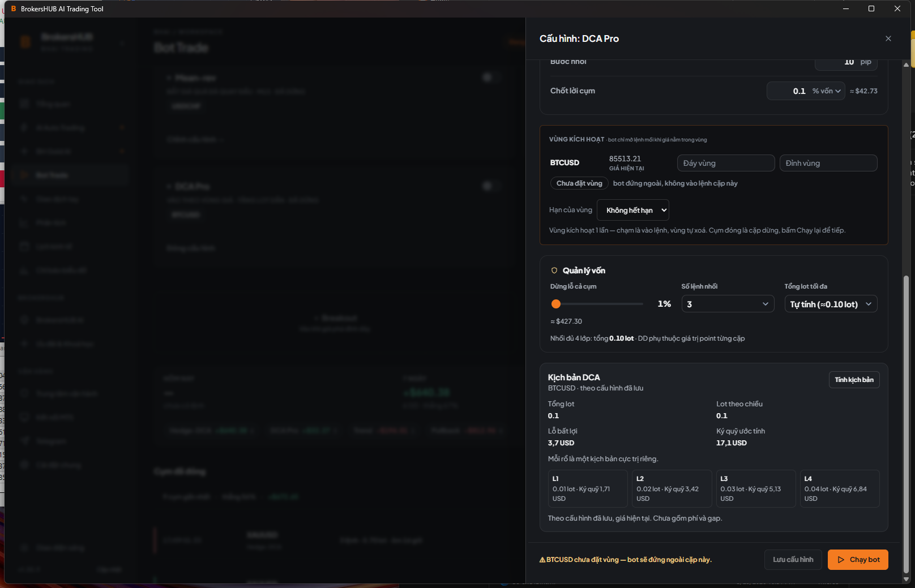Viewport: 915px width, 588px height.
Task: Click the Lưu cấu hình button
Action: coord(793,560)
